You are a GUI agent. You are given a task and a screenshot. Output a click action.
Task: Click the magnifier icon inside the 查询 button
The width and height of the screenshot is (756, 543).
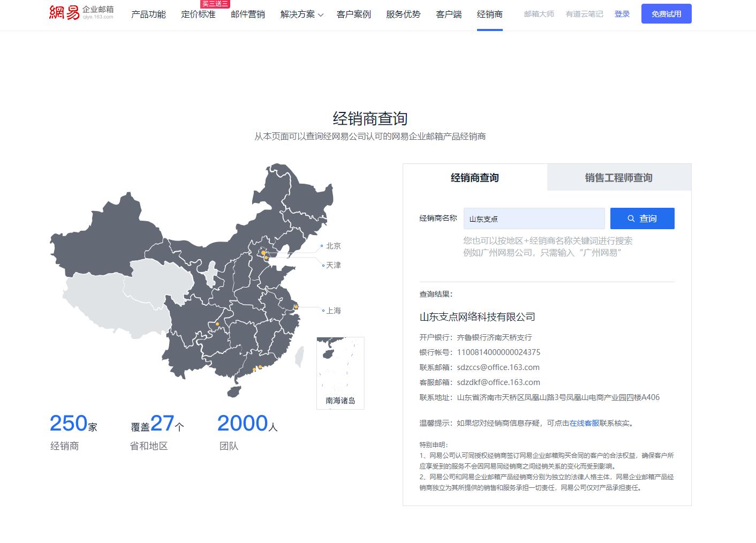[x=630, y=218]
